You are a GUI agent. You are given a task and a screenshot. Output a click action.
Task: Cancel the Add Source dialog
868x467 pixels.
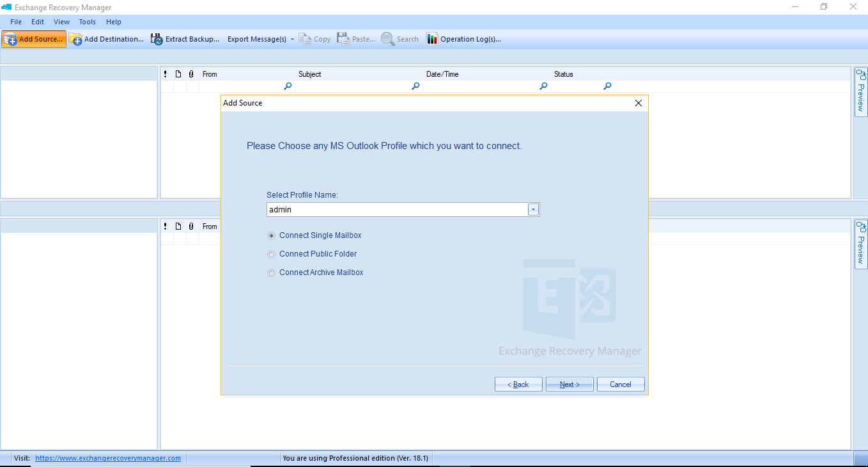pyautogui.click(x=621, y=384)
